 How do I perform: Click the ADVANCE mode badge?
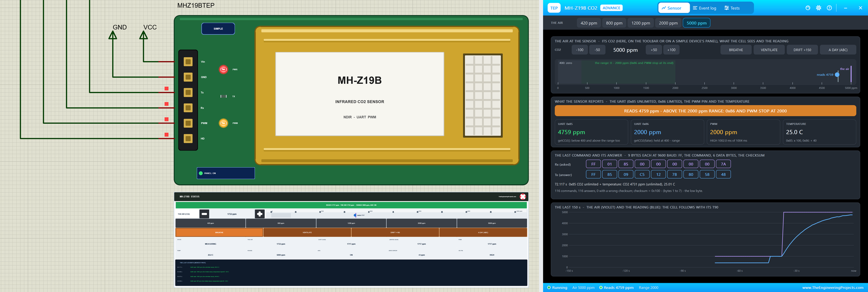pos(611,8)
